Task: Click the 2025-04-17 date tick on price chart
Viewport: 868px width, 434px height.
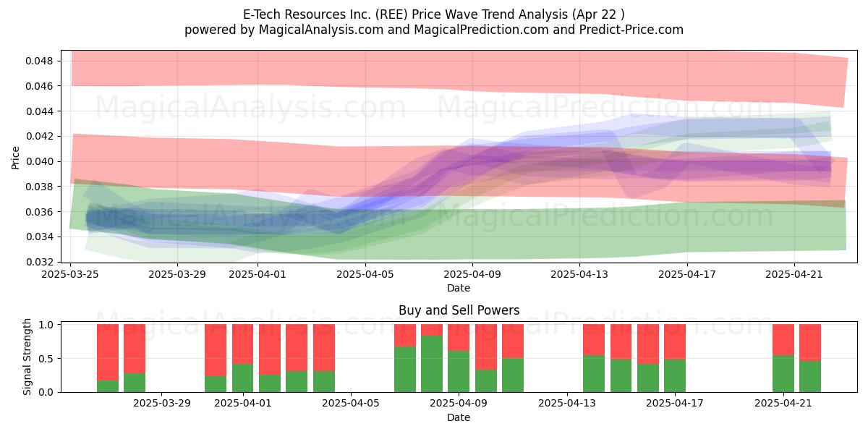Action: pos(687,274)
